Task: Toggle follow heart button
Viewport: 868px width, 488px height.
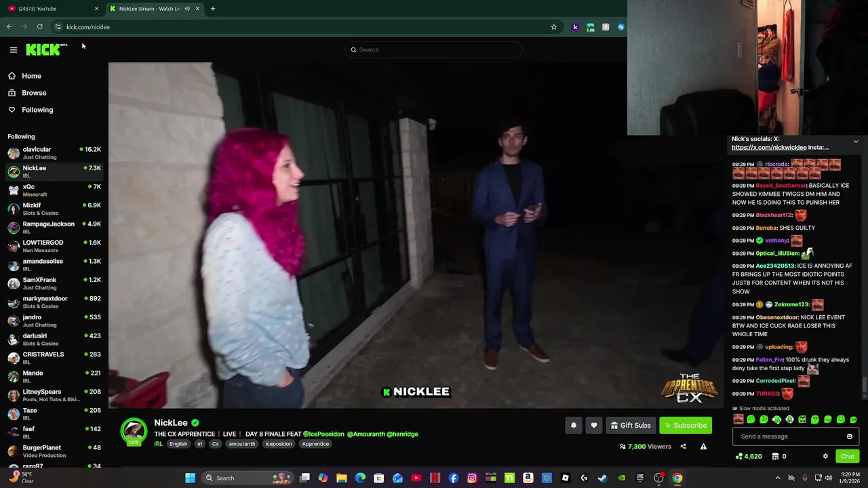Action: 594,425
